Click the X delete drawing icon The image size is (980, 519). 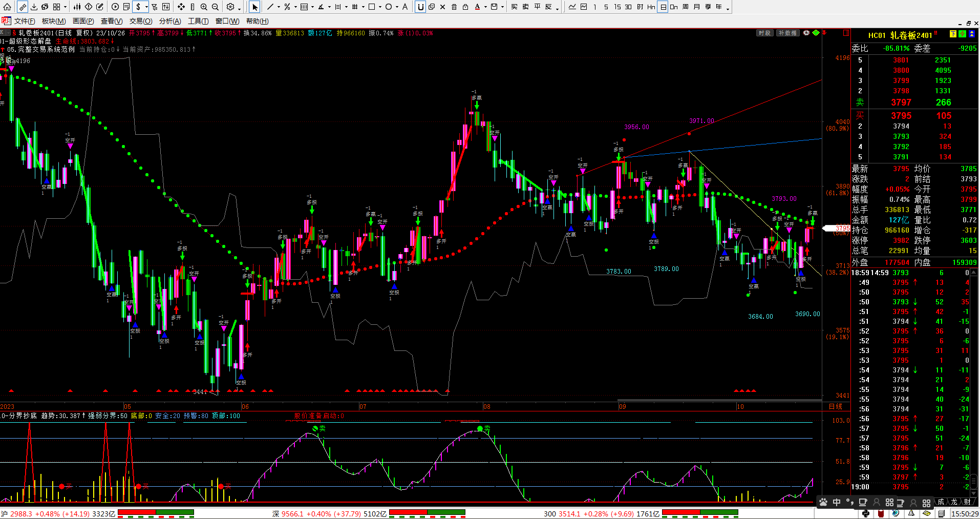(442, 7)
